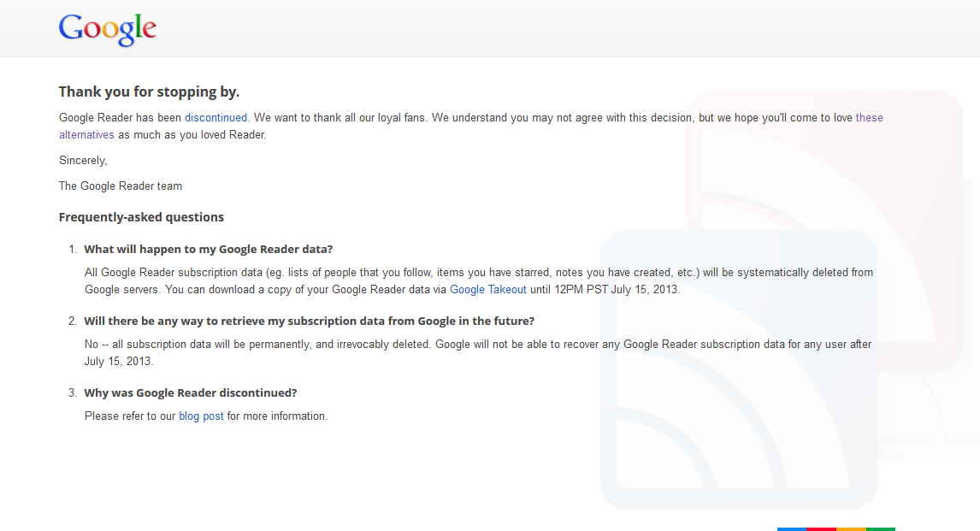Click answer text beginning 'No -- all subscription data'
980x531 pixels.
[478, 353]
